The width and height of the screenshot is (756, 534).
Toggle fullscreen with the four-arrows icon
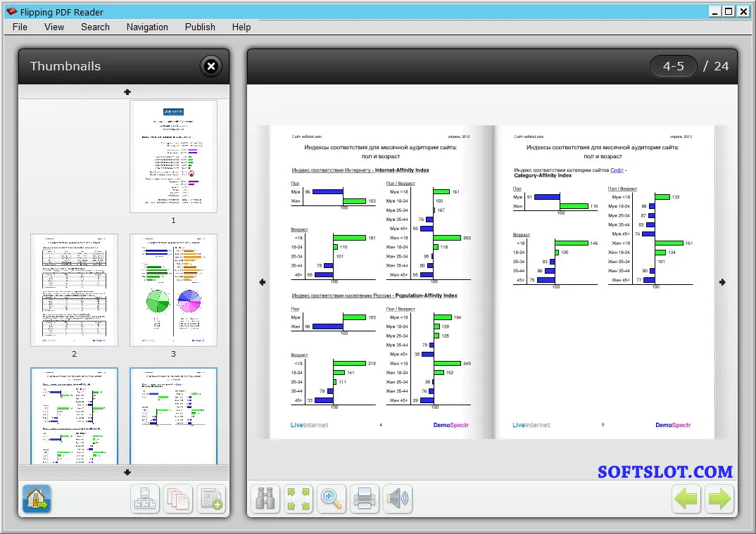pos(298,499)
